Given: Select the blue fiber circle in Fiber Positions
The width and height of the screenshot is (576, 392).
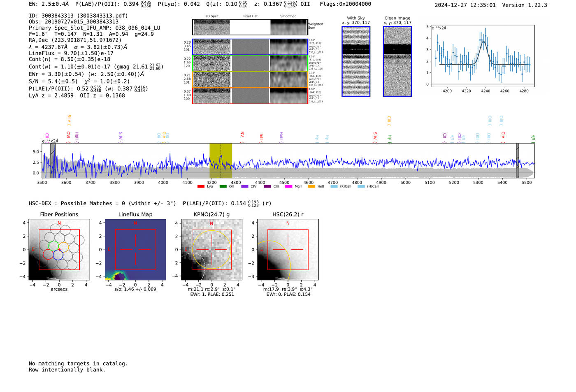Looking at the screenshot, I should [58, 255].
